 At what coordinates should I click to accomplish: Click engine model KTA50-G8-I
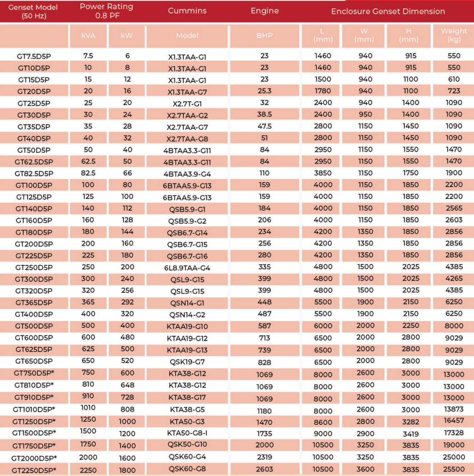(x=187, y=433)
